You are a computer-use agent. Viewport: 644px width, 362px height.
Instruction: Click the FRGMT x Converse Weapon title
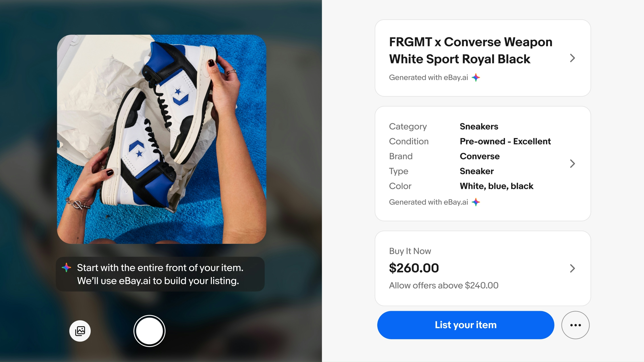pyautogui.click(x=471, y=50)
